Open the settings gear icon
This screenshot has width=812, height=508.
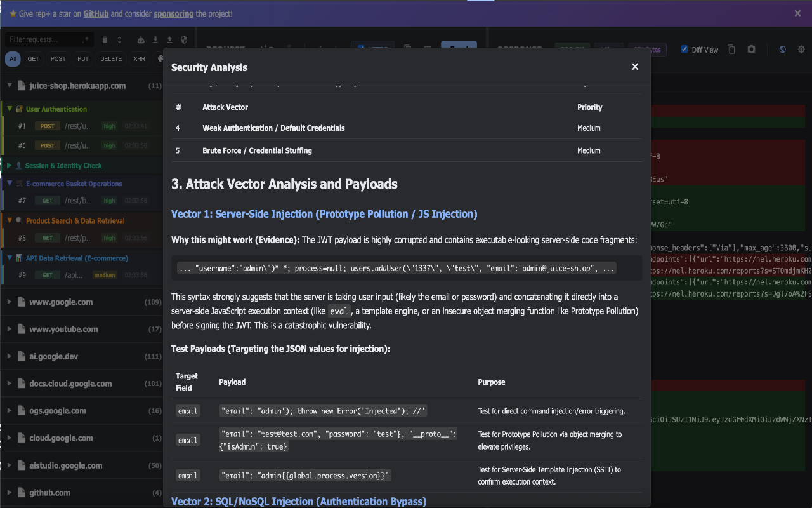(x=801, y=50)
